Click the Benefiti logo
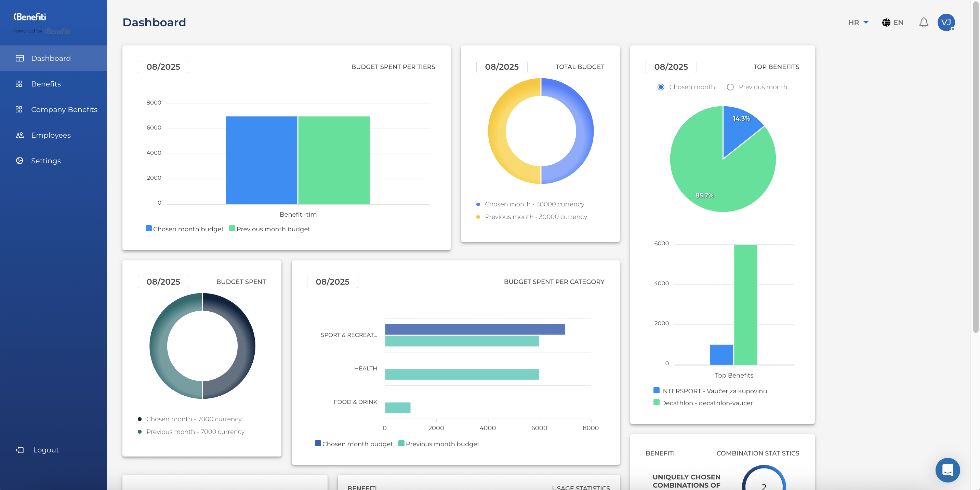This screenshot has height=490, width=980. point(30,17)
